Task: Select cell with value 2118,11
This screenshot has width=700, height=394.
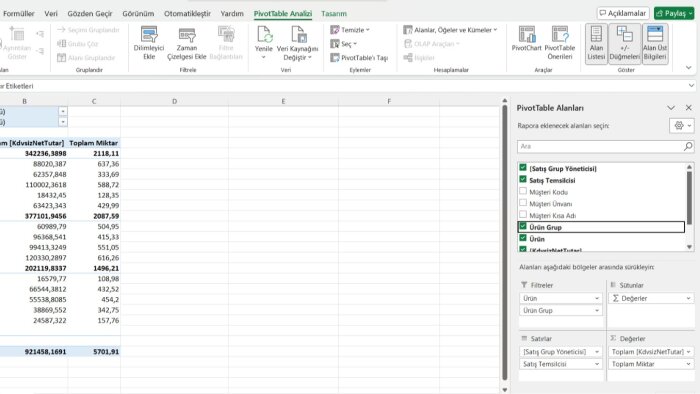Action: pos(94,153)
